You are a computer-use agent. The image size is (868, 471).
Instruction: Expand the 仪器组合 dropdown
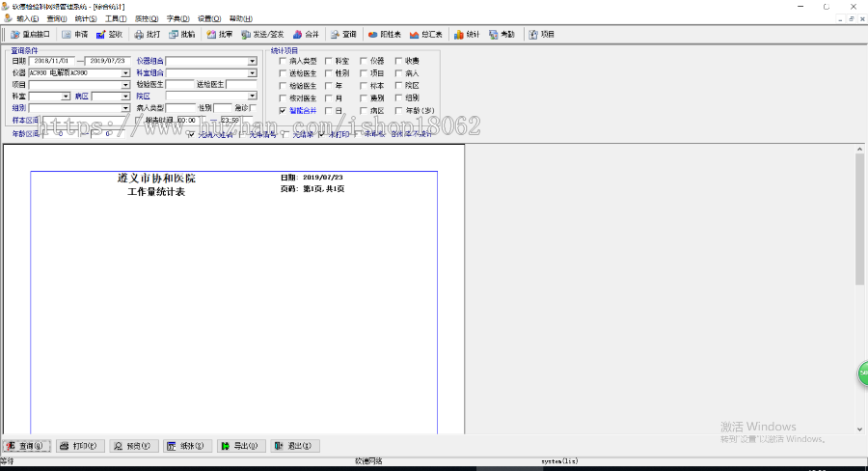pos(252,61)
